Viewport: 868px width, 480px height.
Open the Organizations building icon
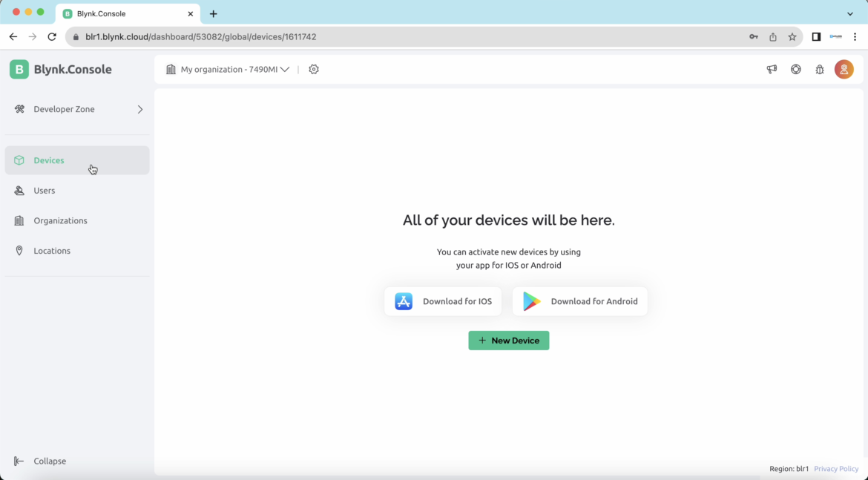coord(19,220)
